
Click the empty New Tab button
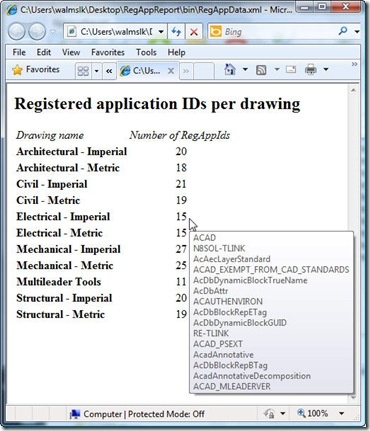(x=203, y=71)
